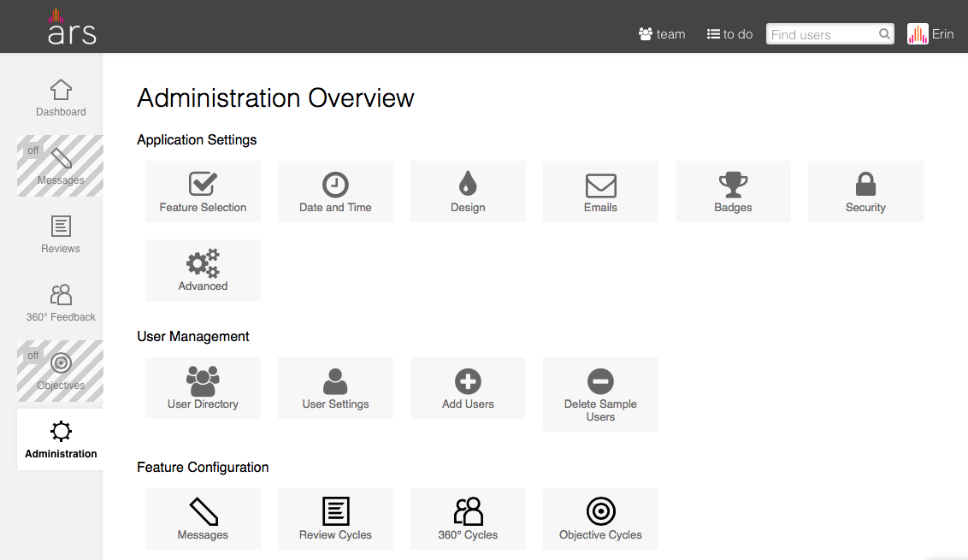The width and height of the screenshot is (968, 560).
Task: Open the Badges trophy tile
Action: tap(733, 192)
